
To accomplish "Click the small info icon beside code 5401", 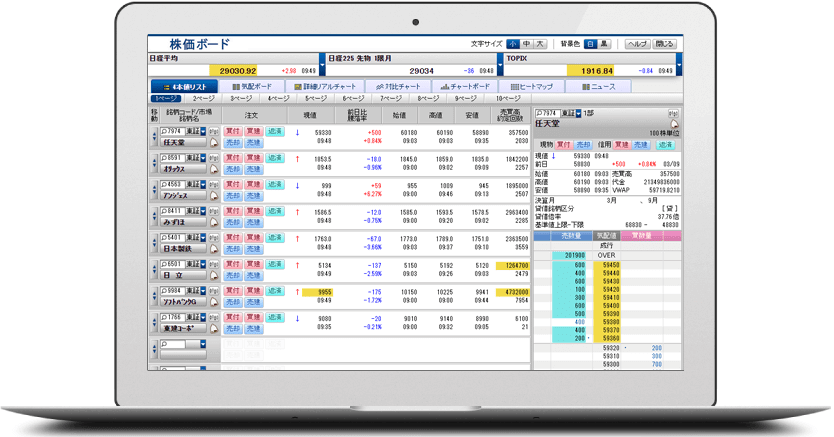I will tap(214, 238).
